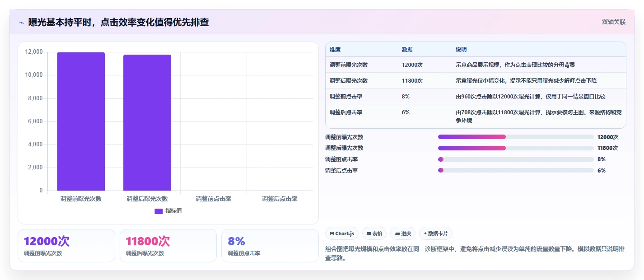The width and height of the screenshot is (644, 280).
Task: Click table row label 调整前点击率
Action: coord(346,97)
